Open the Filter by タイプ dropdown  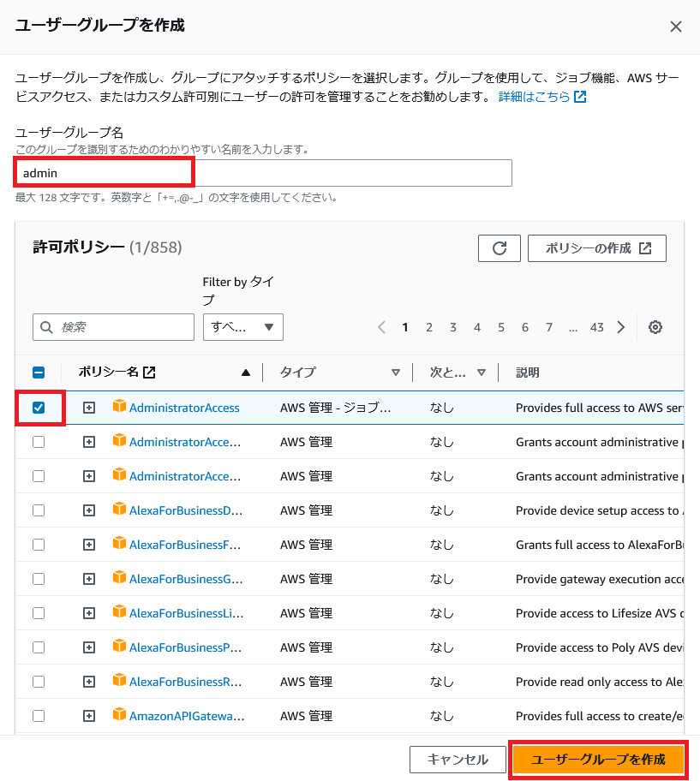(243, 327)
